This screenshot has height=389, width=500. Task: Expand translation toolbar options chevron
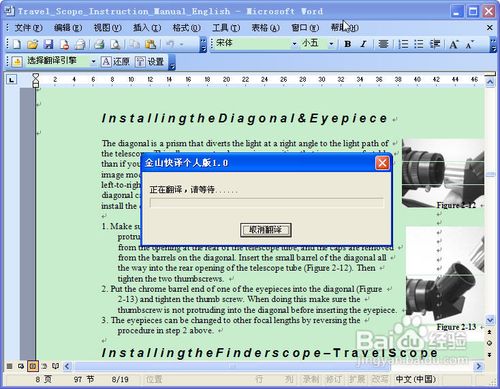point(172,63)
